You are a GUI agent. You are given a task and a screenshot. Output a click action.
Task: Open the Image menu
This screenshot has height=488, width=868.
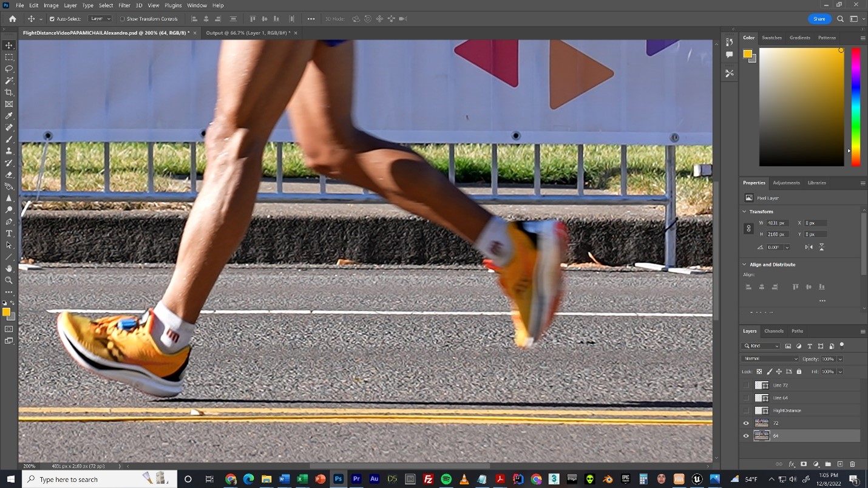click(51, 5)
